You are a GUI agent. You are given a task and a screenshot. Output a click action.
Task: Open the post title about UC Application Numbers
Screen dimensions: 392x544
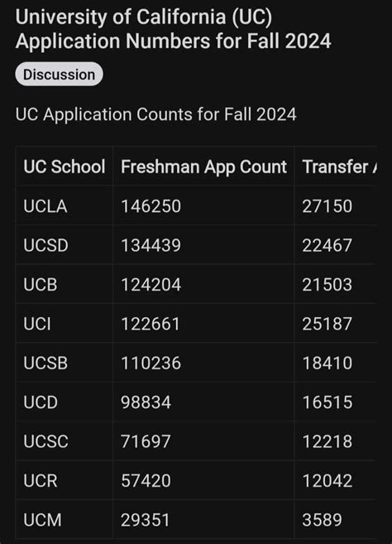coord(174,29)
